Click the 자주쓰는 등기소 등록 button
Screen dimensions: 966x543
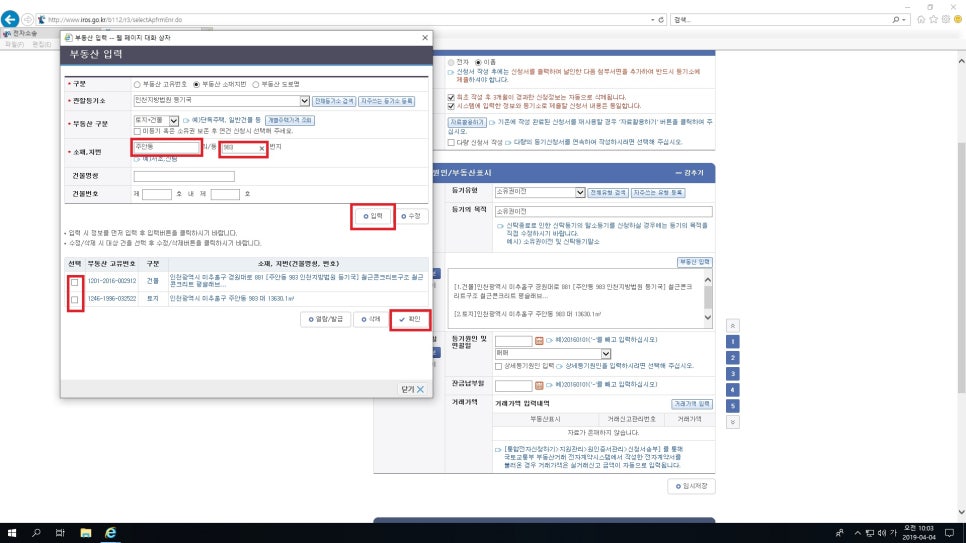[387, 101]
